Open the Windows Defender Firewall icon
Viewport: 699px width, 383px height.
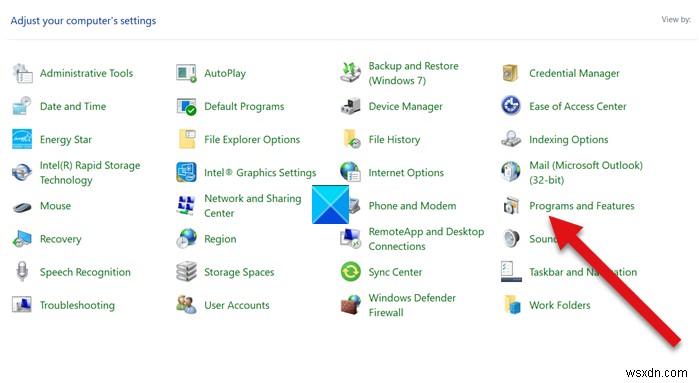click(351, 305)
